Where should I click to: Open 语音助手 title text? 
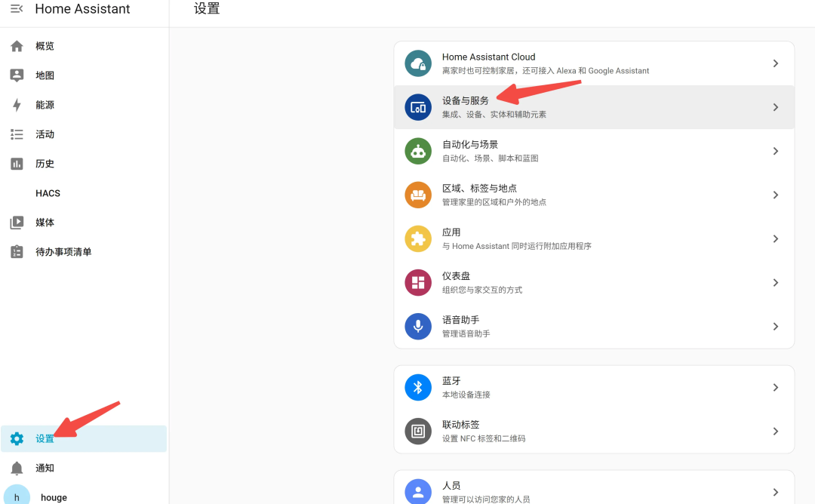point(460,320)
